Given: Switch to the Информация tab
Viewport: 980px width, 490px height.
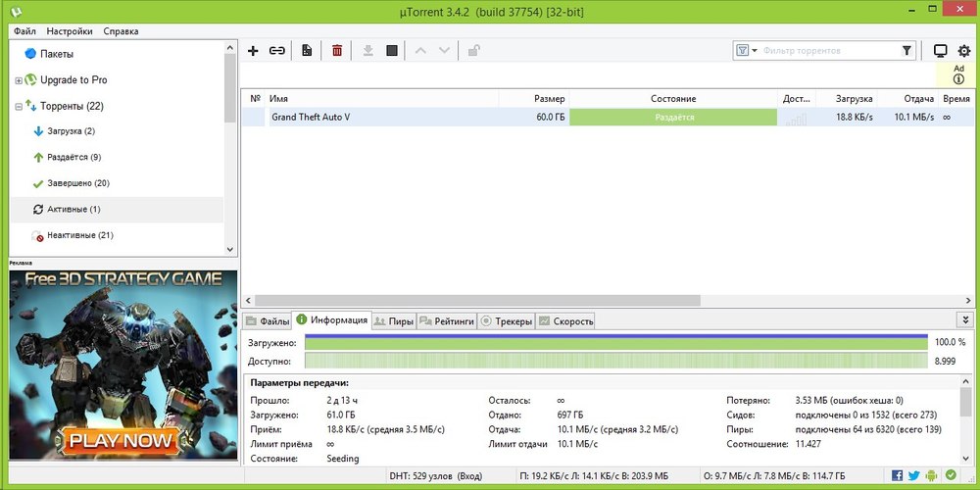Looking at the screenshot, I should pyautogui.click(x=332, y=320).
